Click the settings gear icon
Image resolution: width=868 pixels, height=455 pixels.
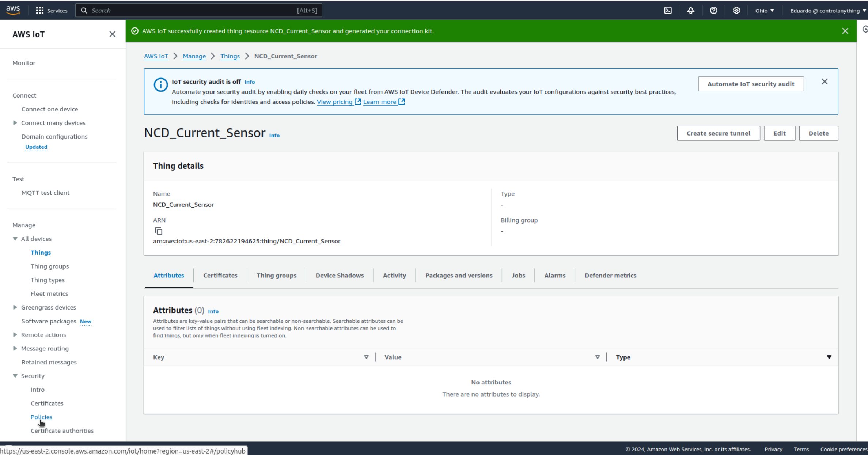tap(736, 10)
